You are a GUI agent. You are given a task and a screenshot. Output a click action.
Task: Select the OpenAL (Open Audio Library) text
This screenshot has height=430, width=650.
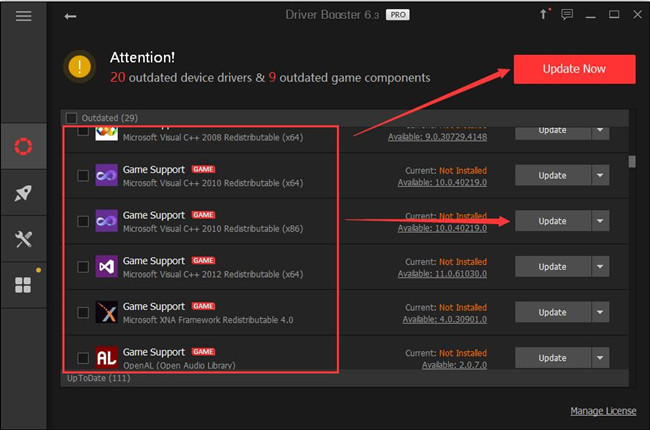click(x=179, y=365)
